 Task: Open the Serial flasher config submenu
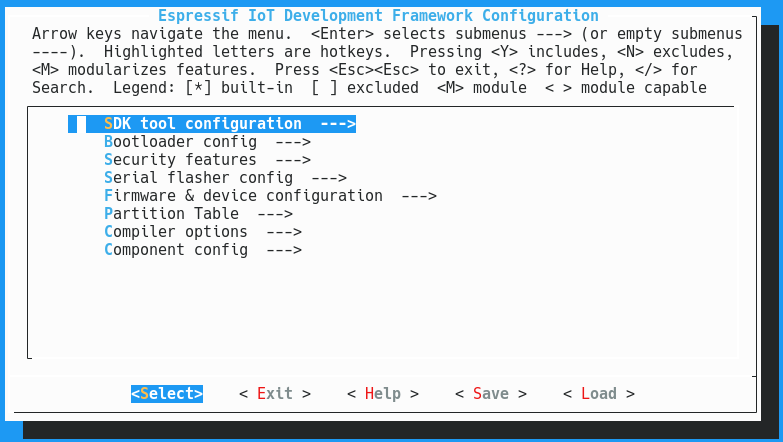(225, 178)
